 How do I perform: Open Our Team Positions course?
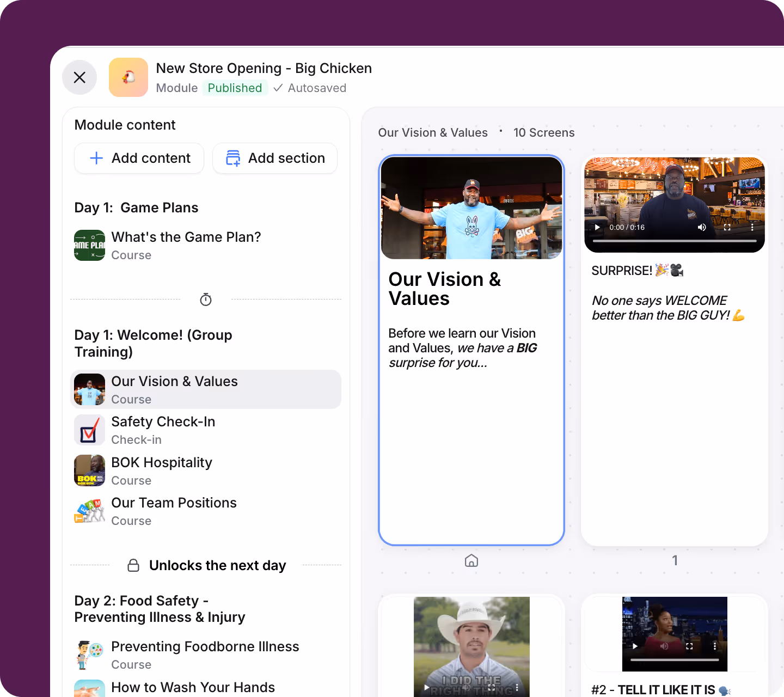pyautogui.click(x=206, y=511)
